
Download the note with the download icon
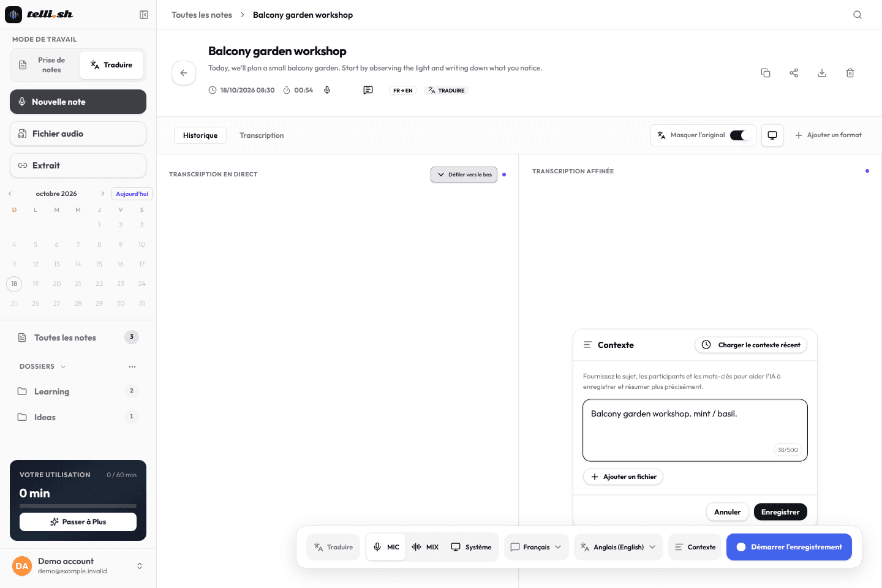[822, 73]
